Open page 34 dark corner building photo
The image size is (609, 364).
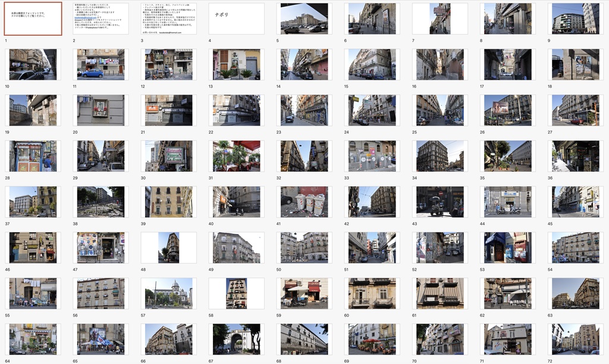(x=440, y=156)
